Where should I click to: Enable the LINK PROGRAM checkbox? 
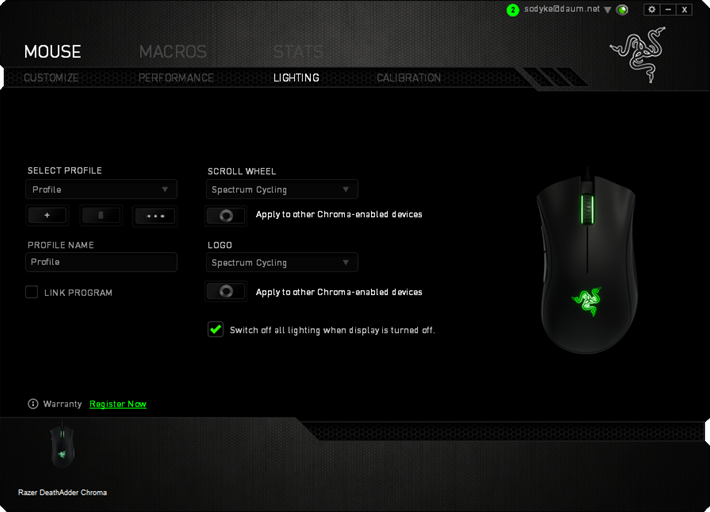coord(32,292)
